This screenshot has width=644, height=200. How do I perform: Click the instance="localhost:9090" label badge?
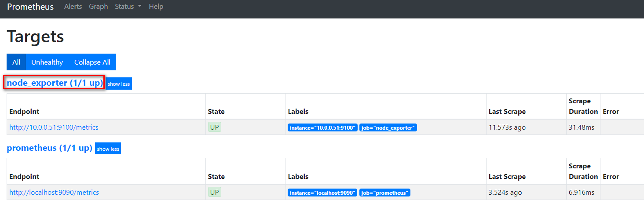tap(322, 193)
